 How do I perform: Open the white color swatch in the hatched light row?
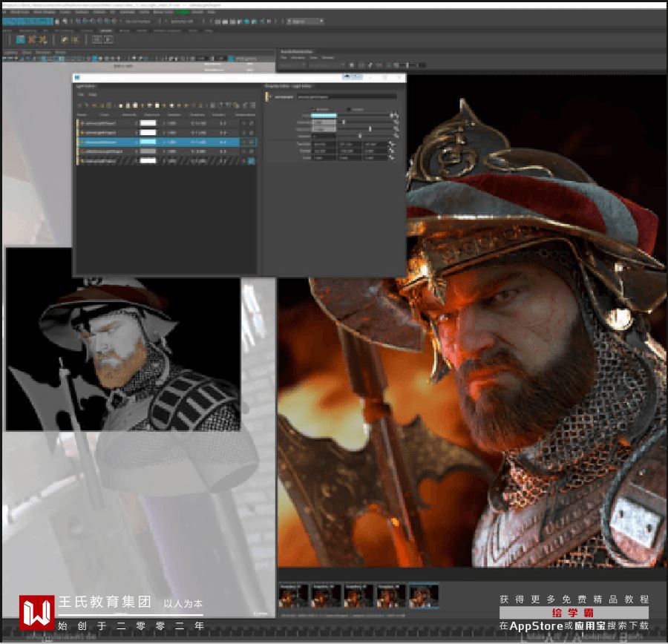(148, 160)
